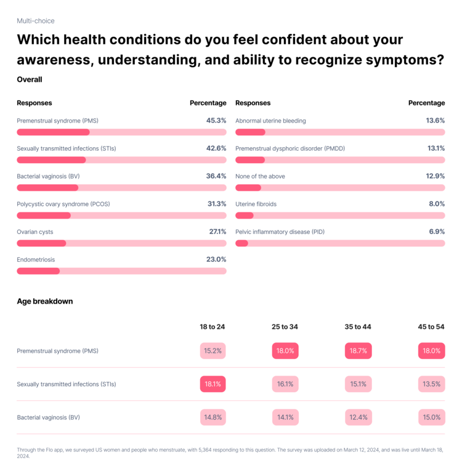Click the Age breakdown section heading
Image resolution: width=462 pixels, height=476 pixels.
(x=45, y=301)
